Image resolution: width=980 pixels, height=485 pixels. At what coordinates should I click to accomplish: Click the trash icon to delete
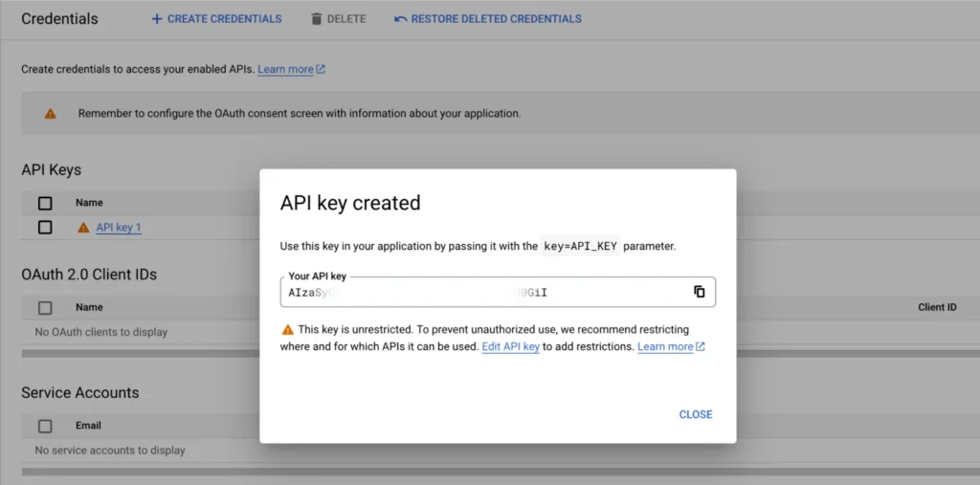pyautogui.click(x=317, y=19)
